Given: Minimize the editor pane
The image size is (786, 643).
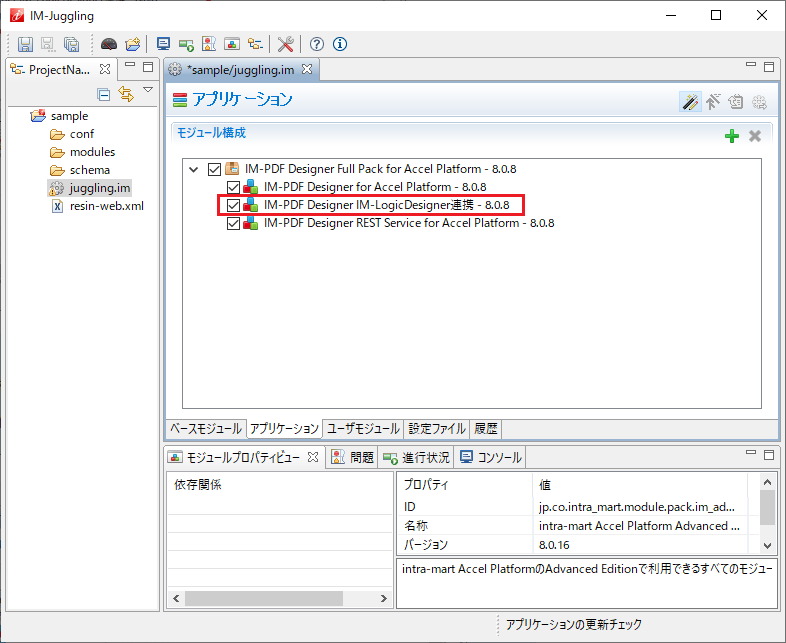Looking at the screenshot, I should coord(751,64).
